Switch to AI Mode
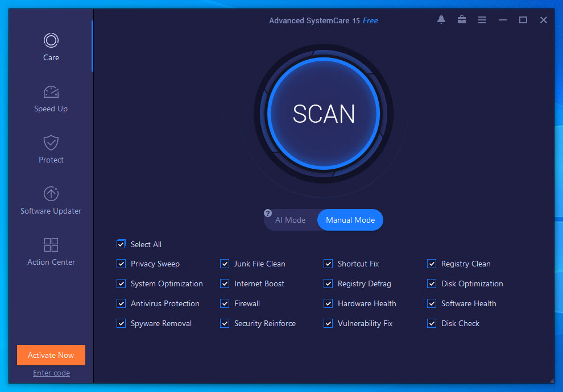Screen dimensions: 563x392 pos(290,220)
